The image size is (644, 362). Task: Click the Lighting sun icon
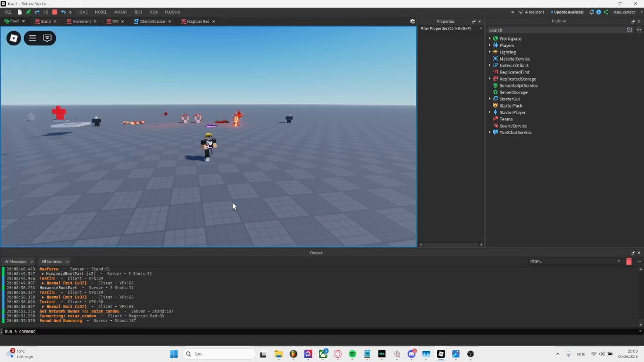tap(495, 52)
